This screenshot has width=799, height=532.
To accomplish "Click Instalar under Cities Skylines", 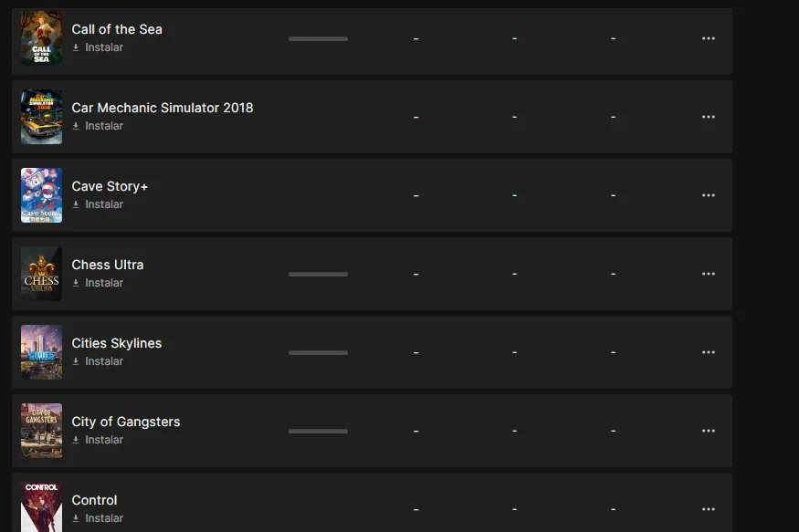I will pos(104,361).
